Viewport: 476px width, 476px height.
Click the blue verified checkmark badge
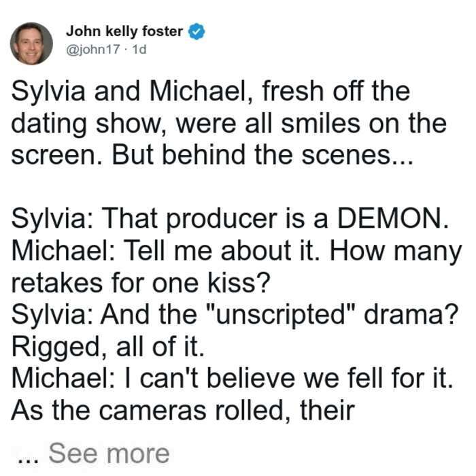pos(197,31)
